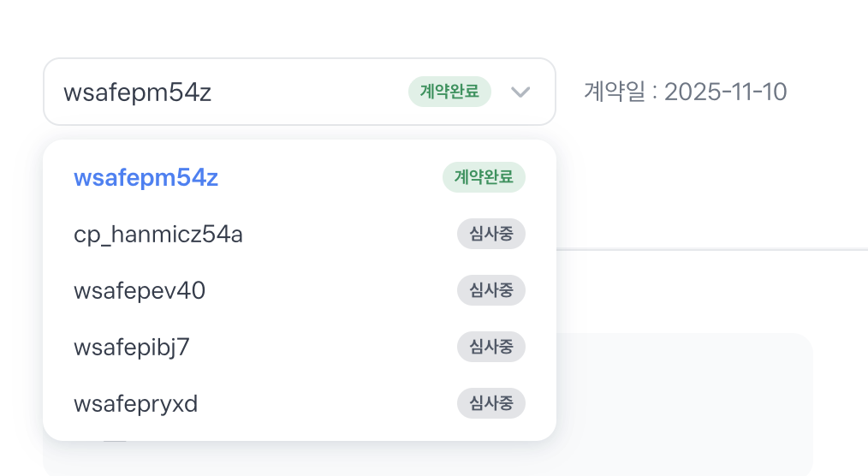Click the chevron arrow in the selector box

click(x=520, y=92)
